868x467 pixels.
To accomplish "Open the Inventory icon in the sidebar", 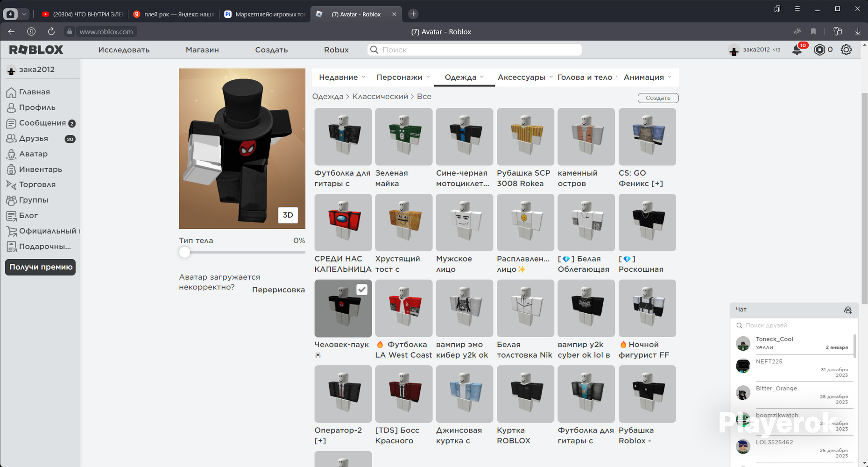I will [x=11, y=170].
